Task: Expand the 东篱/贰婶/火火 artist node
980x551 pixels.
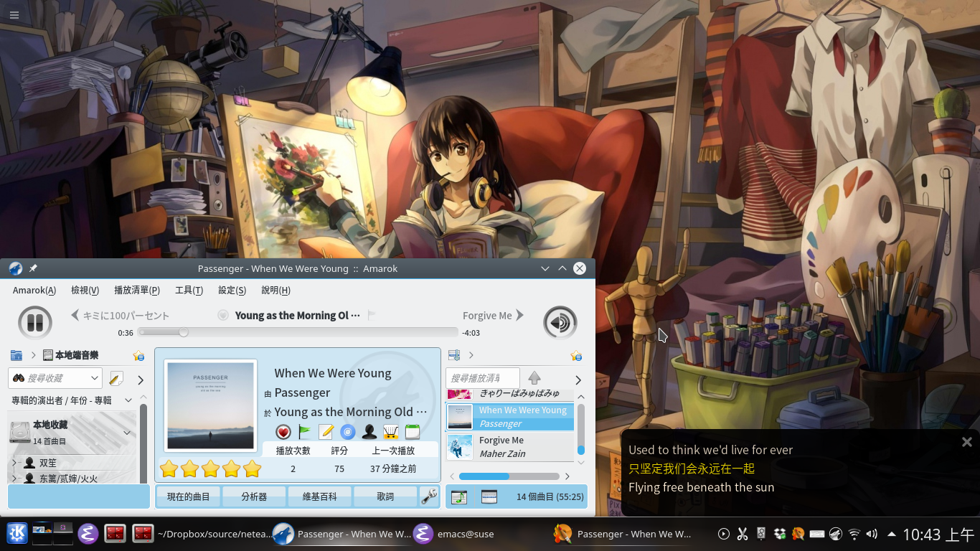Action: pos(14,478)
